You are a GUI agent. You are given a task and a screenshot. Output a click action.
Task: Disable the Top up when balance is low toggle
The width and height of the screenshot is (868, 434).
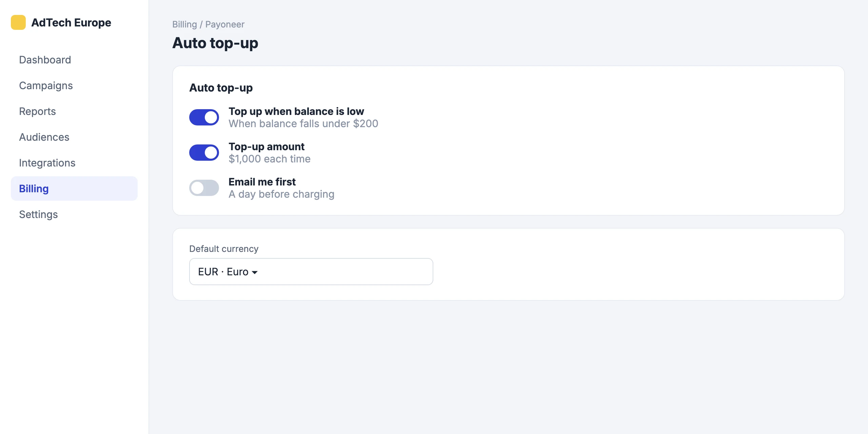[204, 117]
